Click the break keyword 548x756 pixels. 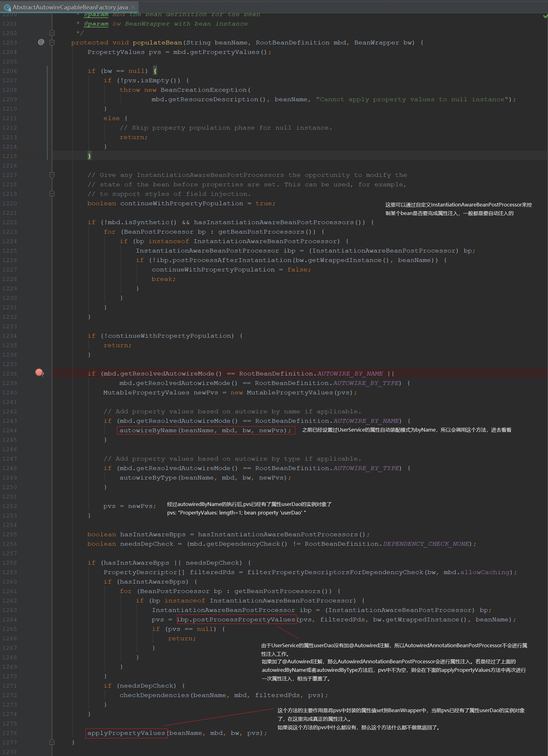[162, 279]
